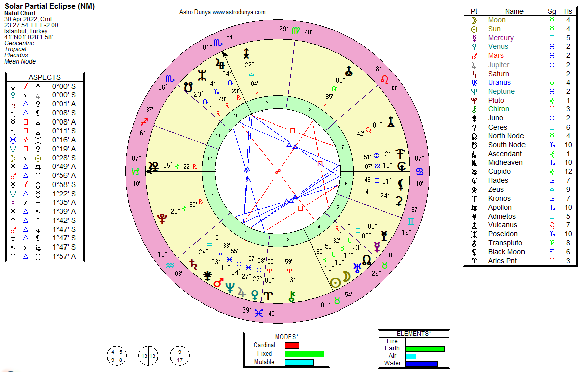Click the MODES* panel heading
The height and width of the screenshot is (372, 588).
tap(287, 337)
